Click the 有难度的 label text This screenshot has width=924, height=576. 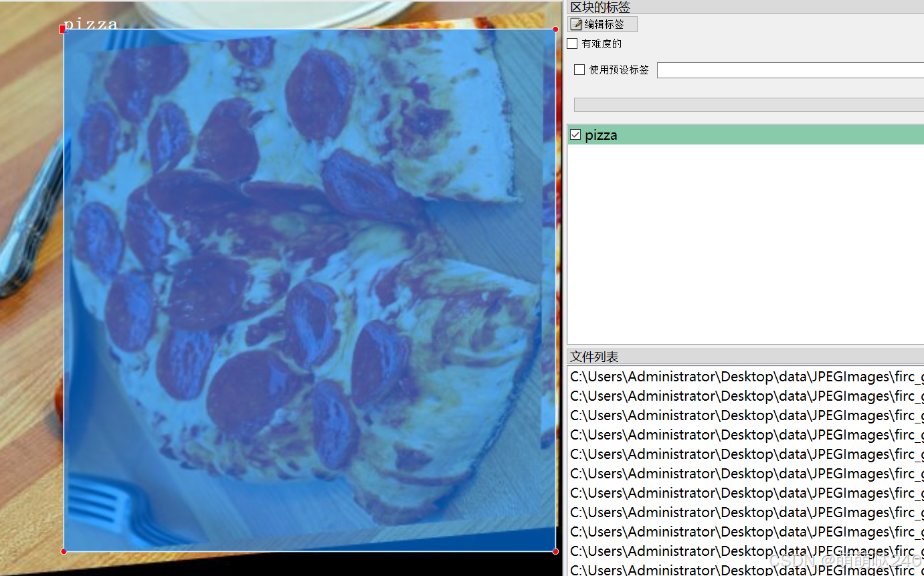coord(602,43)
